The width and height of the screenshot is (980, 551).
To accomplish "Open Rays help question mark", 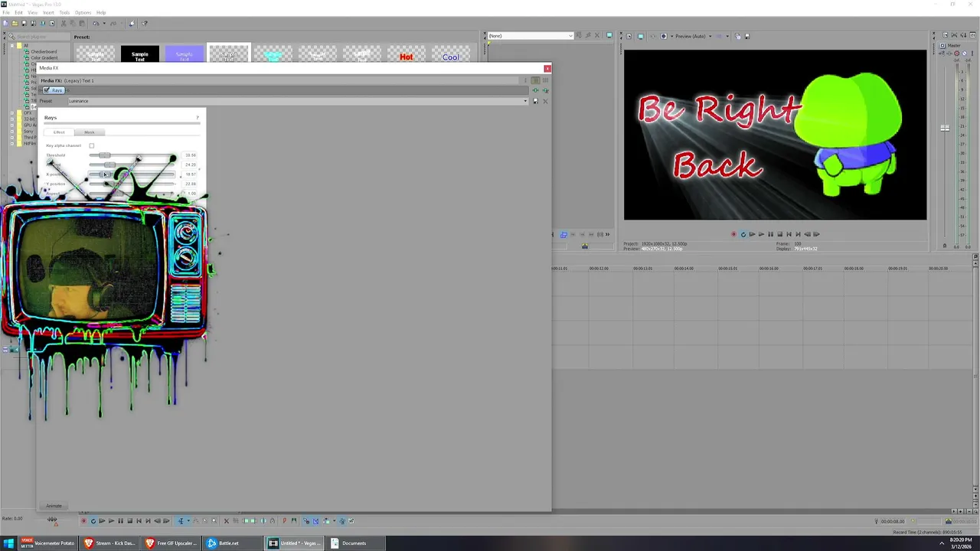I will (198, 118).
